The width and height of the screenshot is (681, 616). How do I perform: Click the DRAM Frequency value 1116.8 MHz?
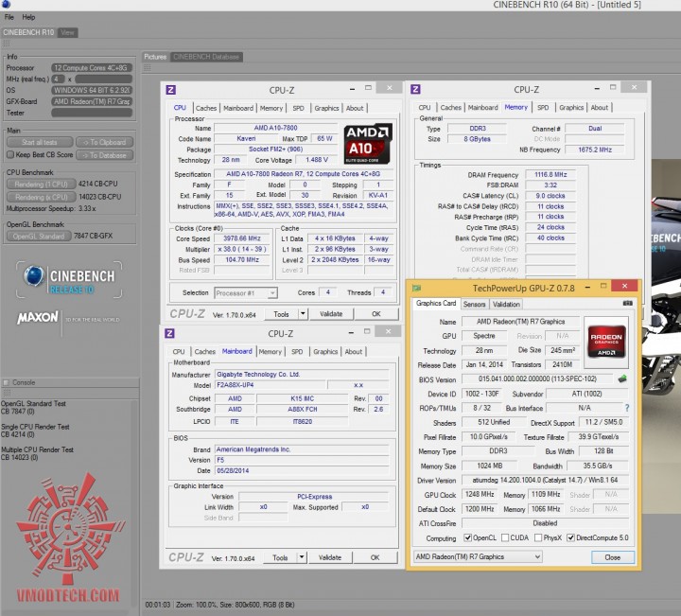tap(550, 175)
